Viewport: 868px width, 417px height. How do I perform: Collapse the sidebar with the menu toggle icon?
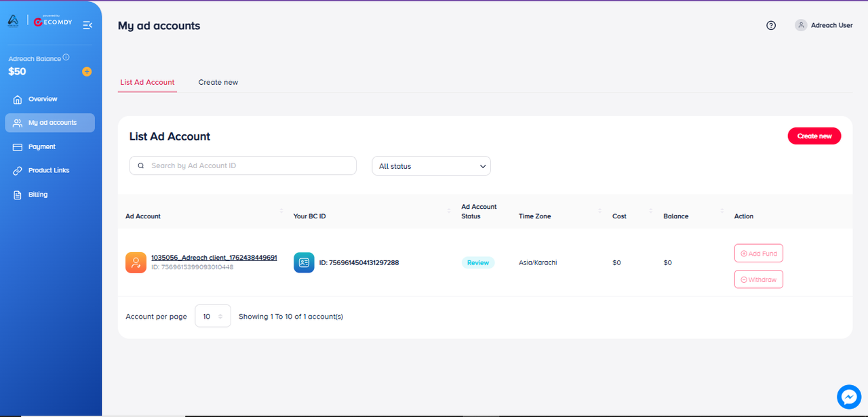pyautogui.click(x=87, y=25)
